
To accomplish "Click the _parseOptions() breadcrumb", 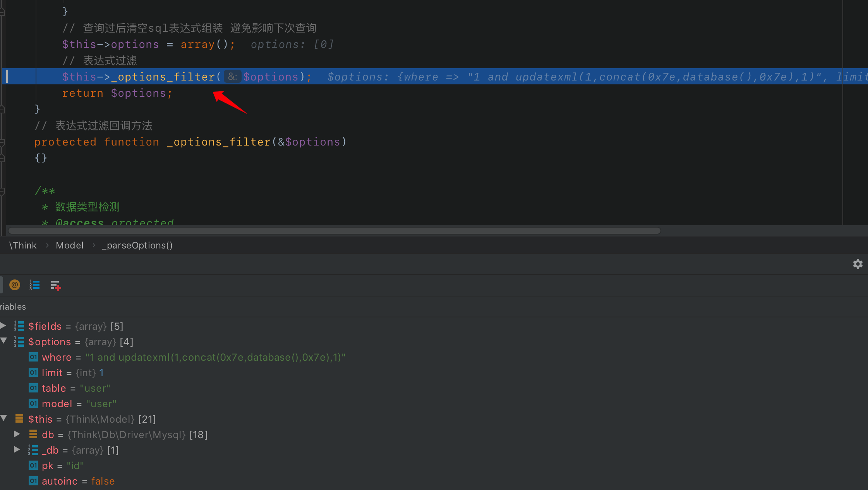I will coord(137,245).
